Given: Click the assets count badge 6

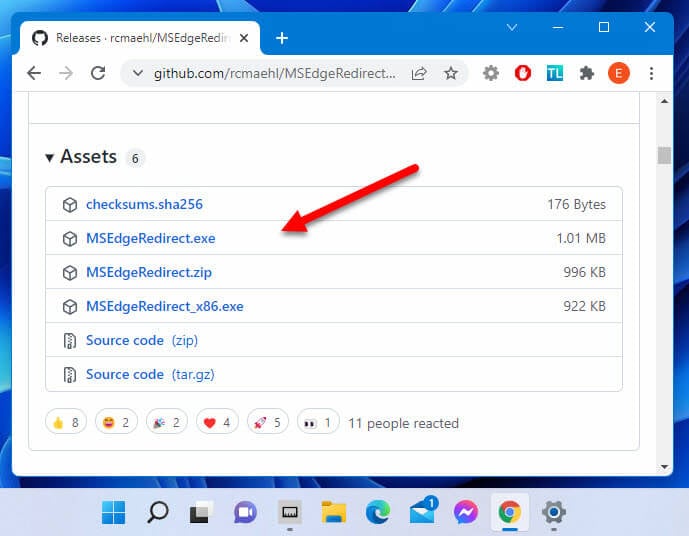Looking at the screenshot, I should click(135, 159).
